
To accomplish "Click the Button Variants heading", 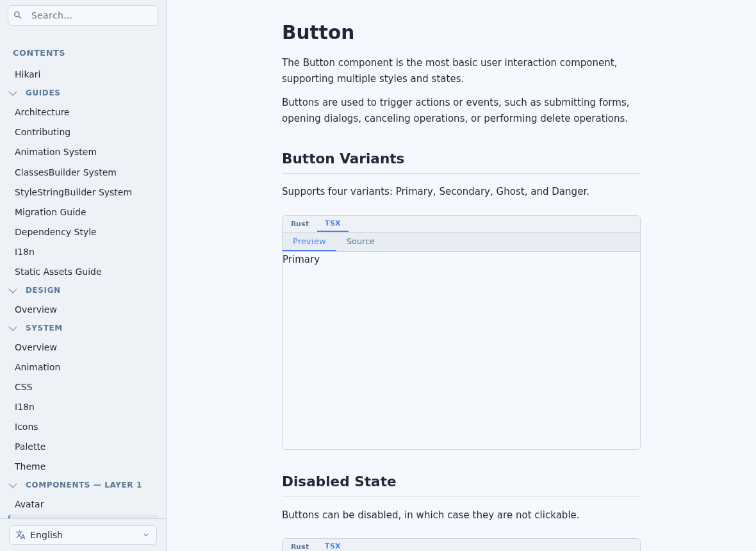I will pyautogui.click(x=343, y=159).
